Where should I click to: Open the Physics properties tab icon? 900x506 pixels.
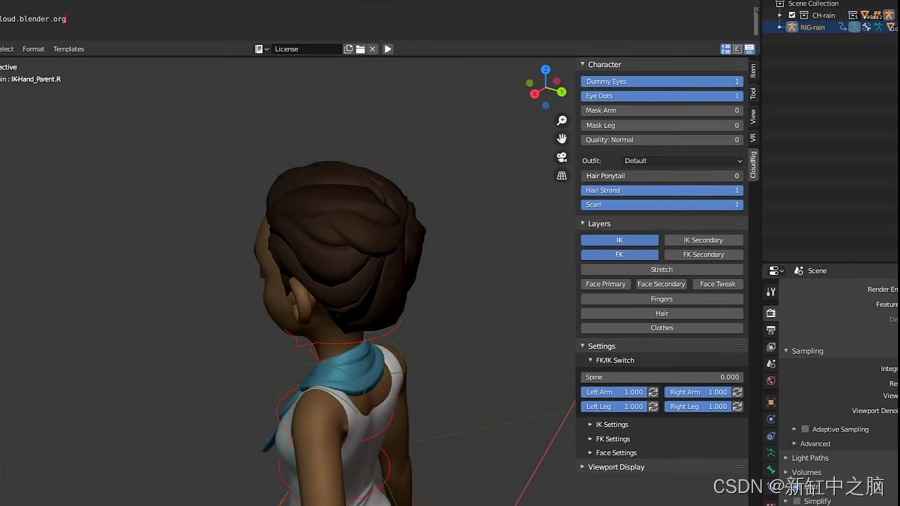tap(771, 419)
